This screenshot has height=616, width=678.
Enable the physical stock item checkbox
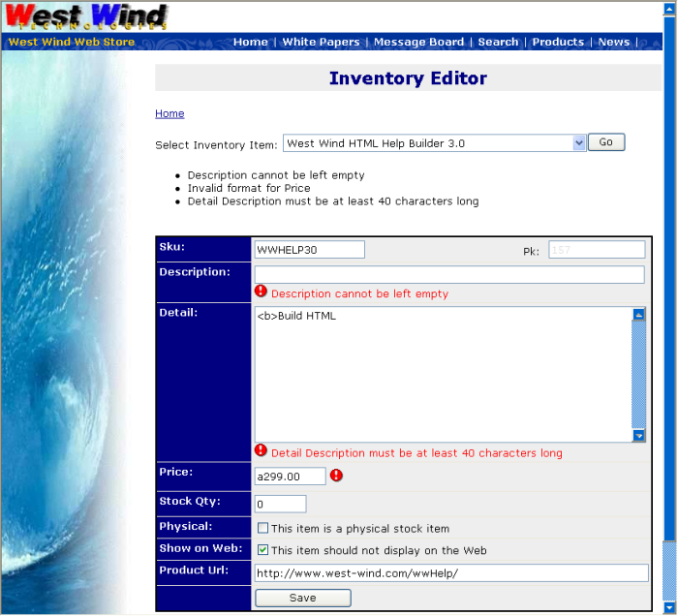(262, 528)
